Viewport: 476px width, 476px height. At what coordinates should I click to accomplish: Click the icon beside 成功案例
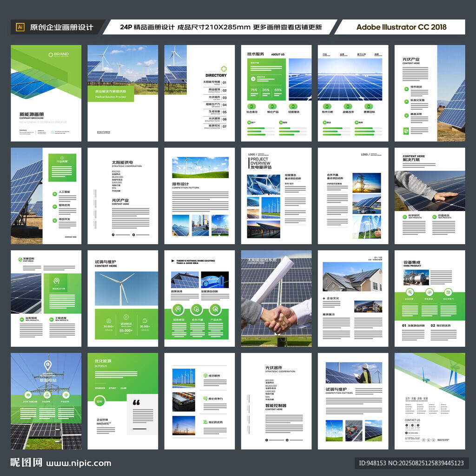click(205, 376)
